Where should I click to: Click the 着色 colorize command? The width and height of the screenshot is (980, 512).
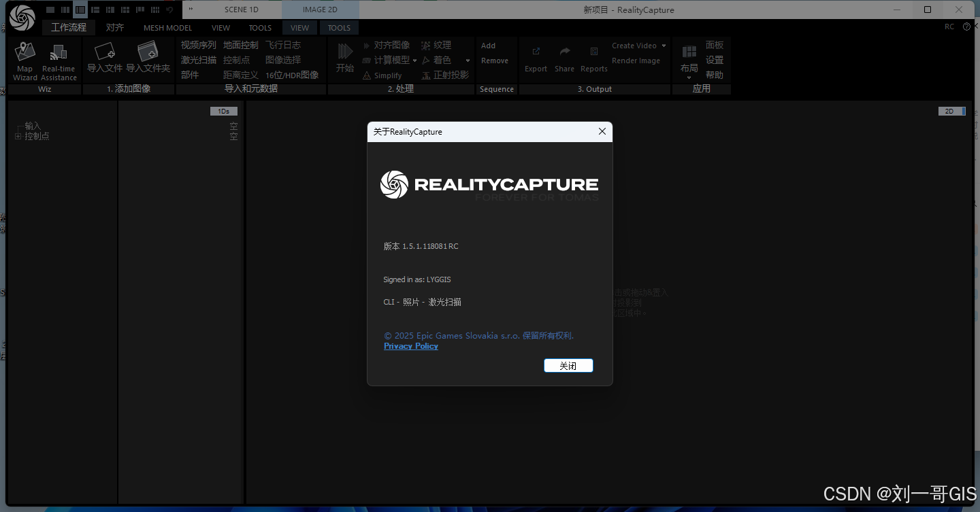[x=436, y=60]
